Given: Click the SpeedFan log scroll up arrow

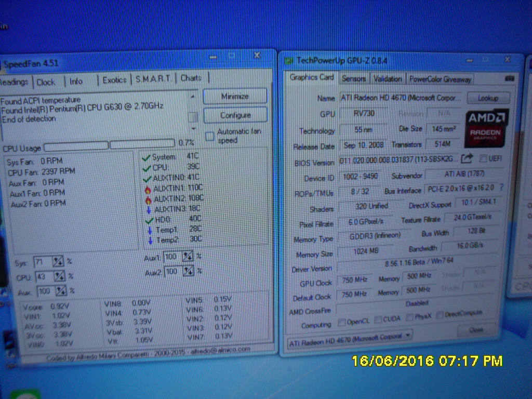Looking at the screenshot, I should [193, 96].
